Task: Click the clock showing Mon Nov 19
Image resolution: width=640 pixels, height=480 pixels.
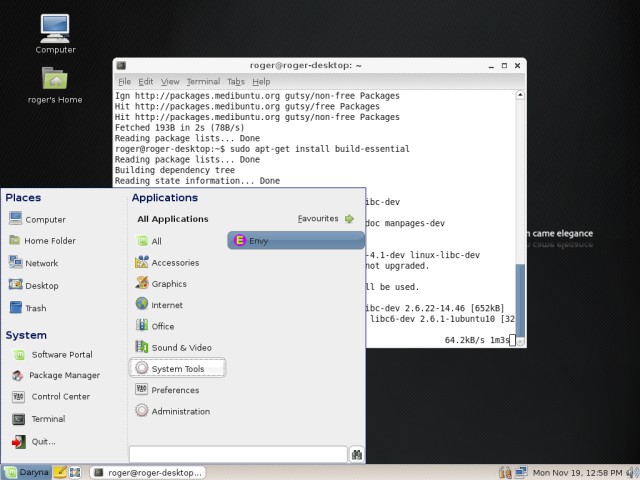Action: click(x=578, y=473)
